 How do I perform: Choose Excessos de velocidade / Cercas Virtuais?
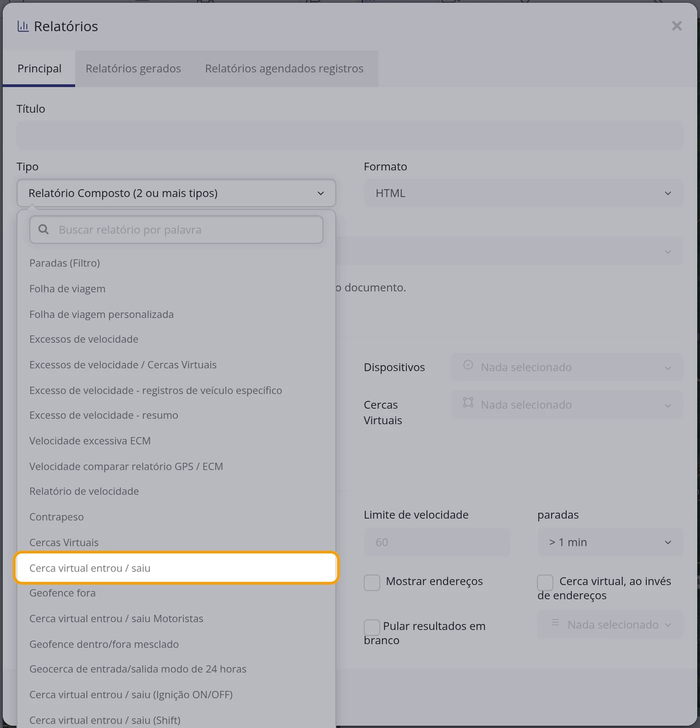(x=176, y=364)
